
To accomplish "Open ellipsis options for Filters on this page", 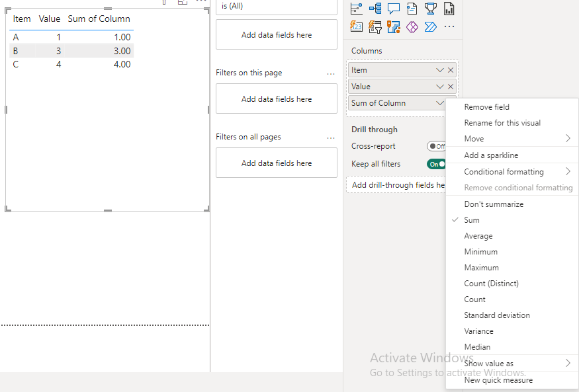I will point(331,74).
